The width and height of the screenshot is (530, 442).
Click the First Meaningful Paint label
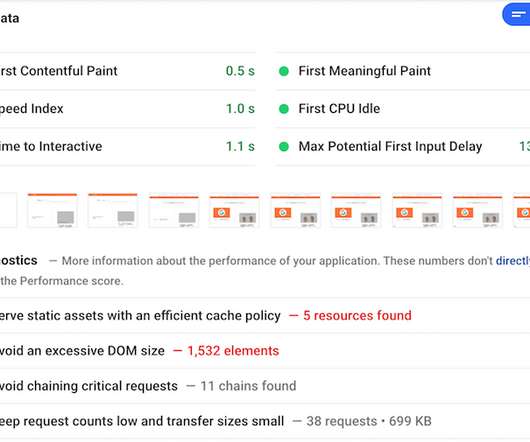[x=364, y=71]
